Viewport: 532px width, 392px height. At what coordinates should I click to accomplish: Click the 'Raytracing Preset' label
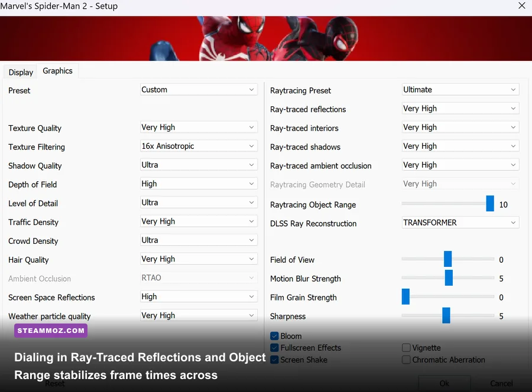[x=300, y=91]
